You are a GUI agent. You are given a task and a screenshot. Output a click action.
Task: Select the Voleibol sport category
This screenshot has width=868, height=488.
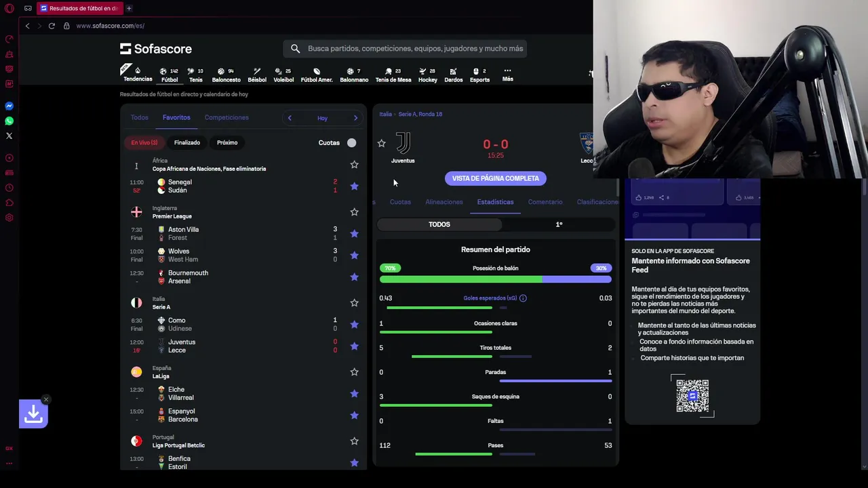pos(283,75)
